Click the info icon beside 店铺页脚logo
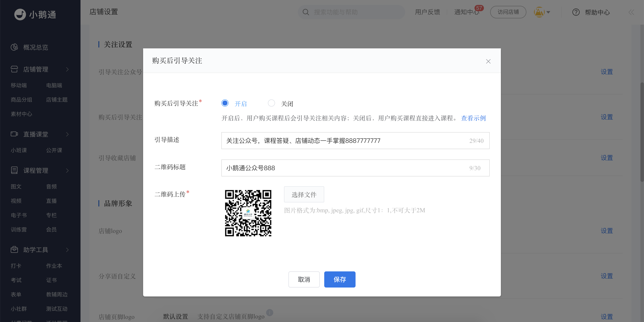Viewport: 644px width, 322px height. (269, 312)
